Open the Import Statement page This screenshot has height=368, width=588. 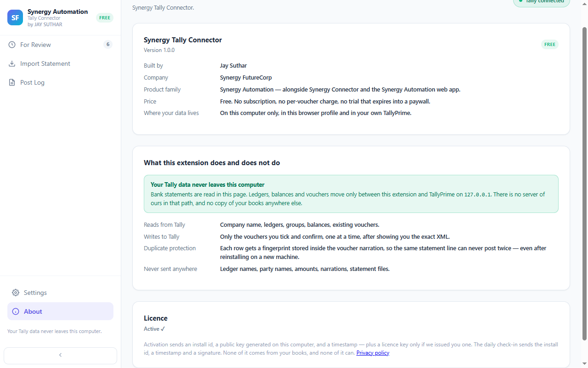coord(60,63)
